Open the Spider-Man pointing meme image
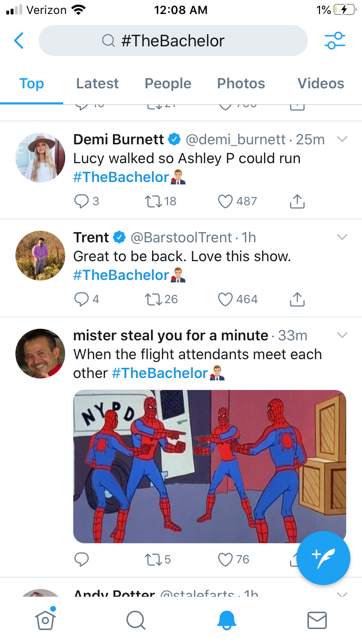Image resolution: width=362 pixels, height=644 pixels. (x=209, y=466)
